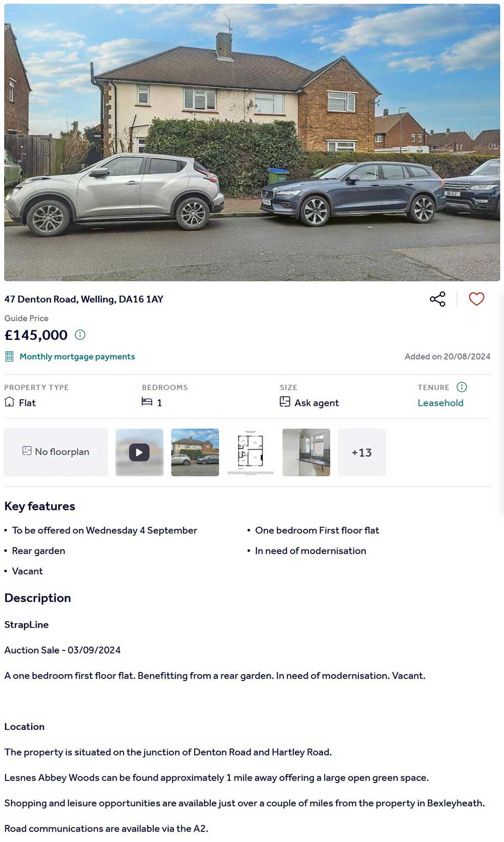Viewport: 504px width, 842px height.
Task: Show the +13 more photos
Action: tap(361, 452)
